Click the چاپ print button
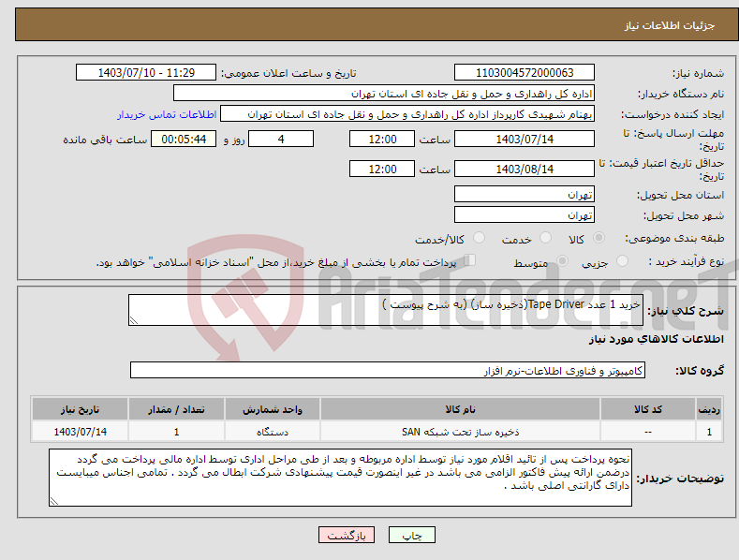The image size is (739, 560). tap(412, 535)
